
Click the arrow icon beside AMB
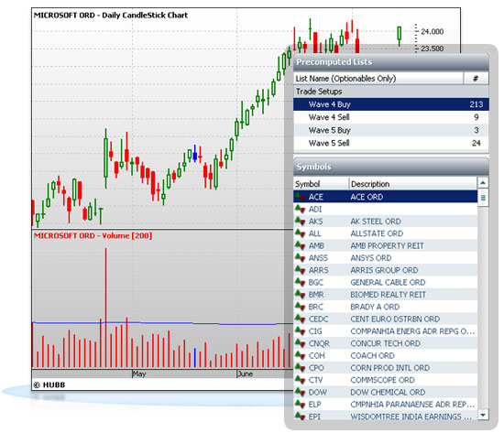(300, 245)
